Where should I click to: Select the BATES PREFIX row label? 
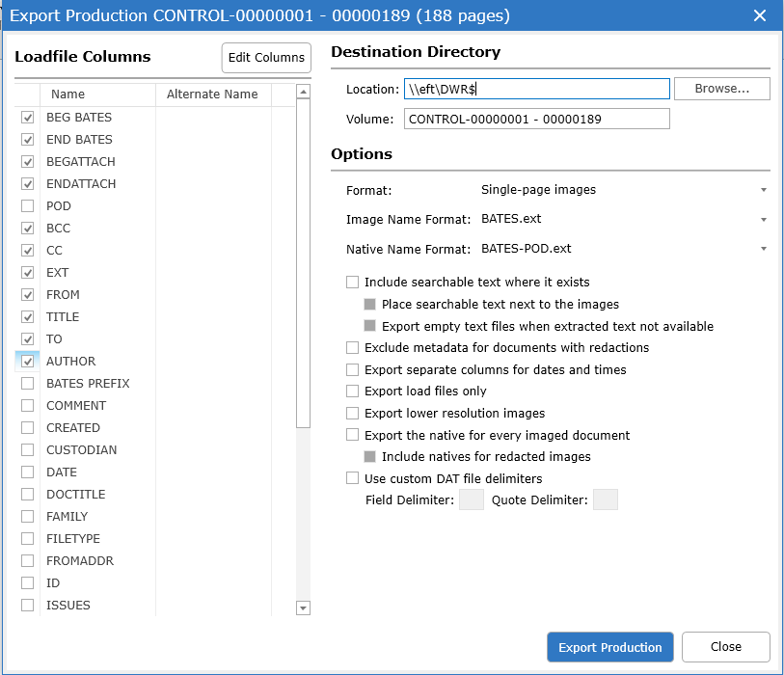(88, 384)
